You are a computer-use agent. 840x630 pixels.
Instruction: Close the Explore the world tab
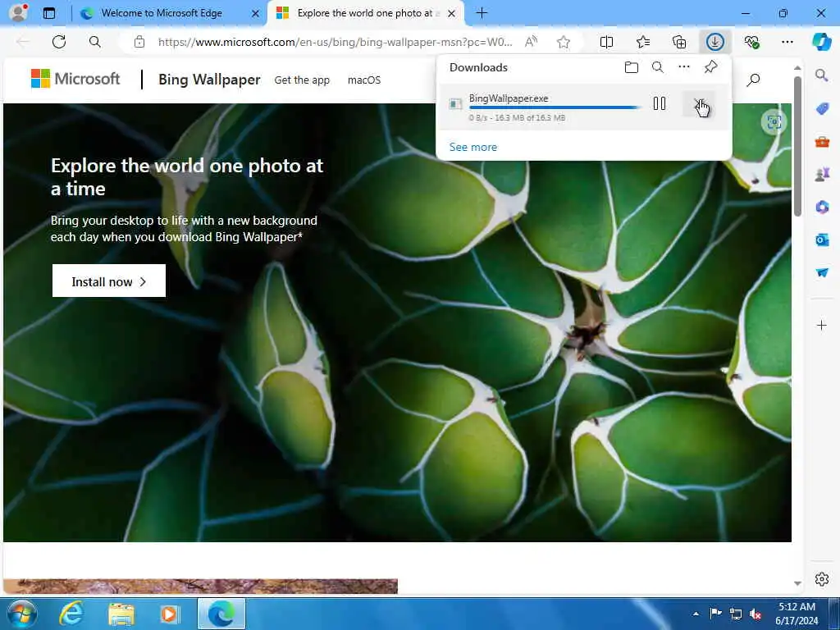point(452,13)
